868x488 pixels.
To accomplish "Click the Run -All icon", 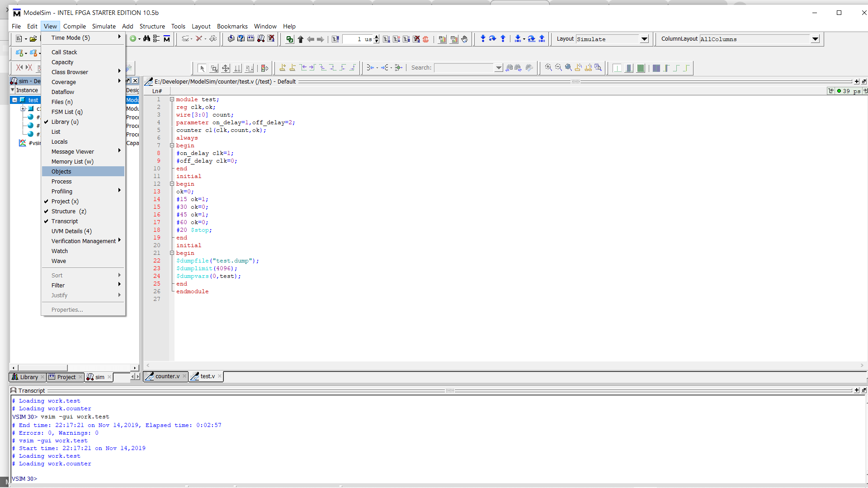I will pyautogui.click(x=406, y=39).
